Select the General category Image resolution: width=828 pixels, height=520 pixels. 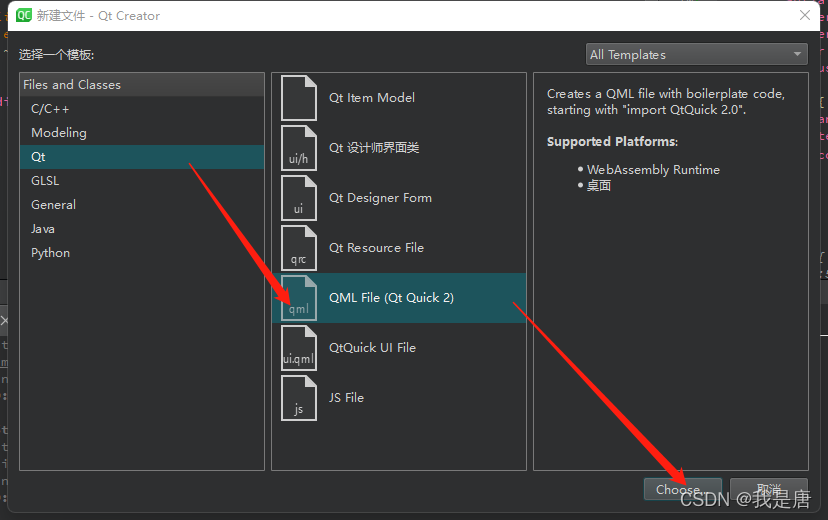click(142, 205)
